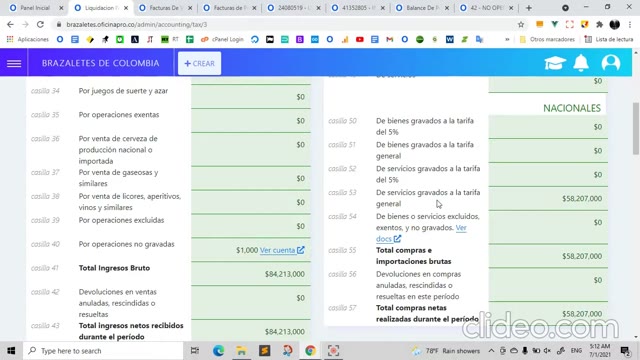Image resolution: width=640 pixels, height=360 pixels.
Task: Open a new browser tab
Action: point(529,8)
